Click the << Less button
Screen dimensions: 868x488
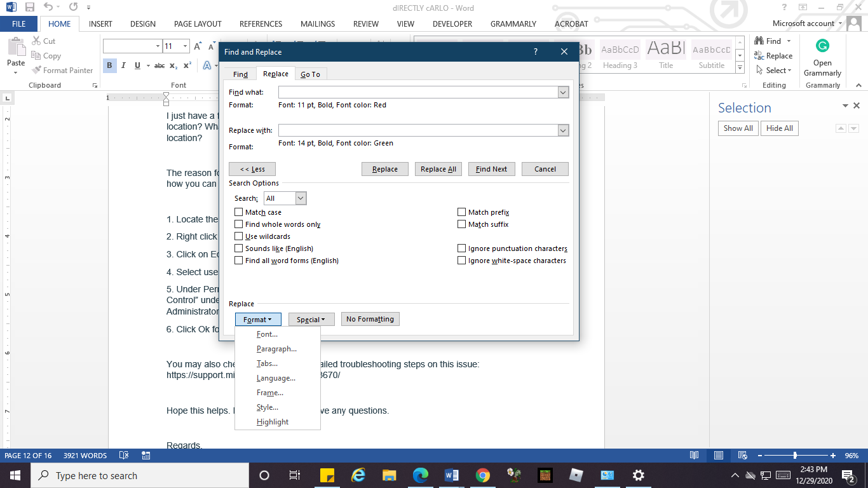click(x=252, y=169)
